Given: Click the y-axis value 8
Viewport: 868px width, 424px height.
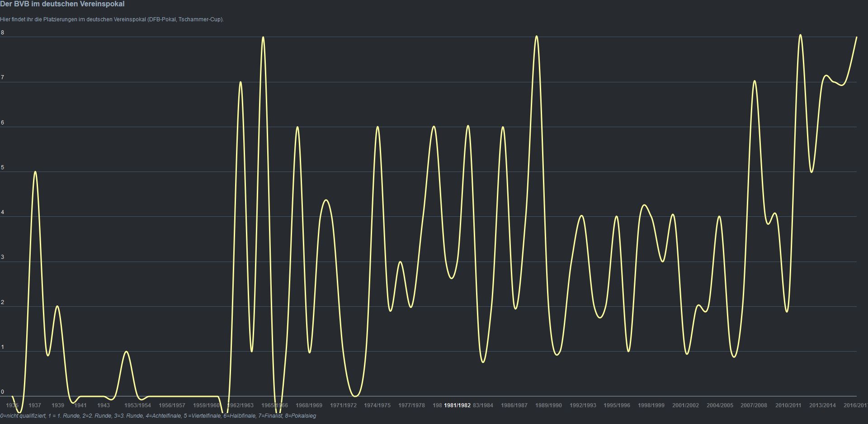Looking at the screenshot, I should coord(2,33).
